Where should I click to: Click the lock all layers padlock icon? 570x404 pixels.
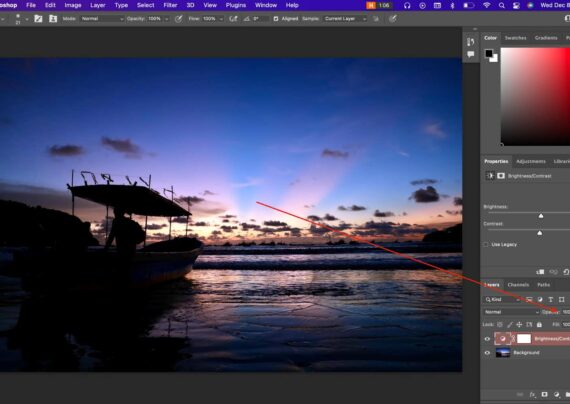tap(539, 324)
